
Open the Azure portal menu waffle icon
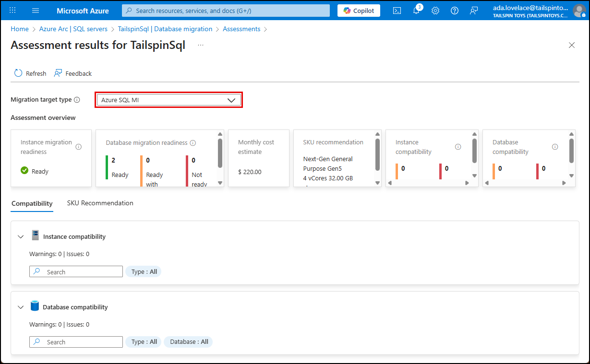12,11
